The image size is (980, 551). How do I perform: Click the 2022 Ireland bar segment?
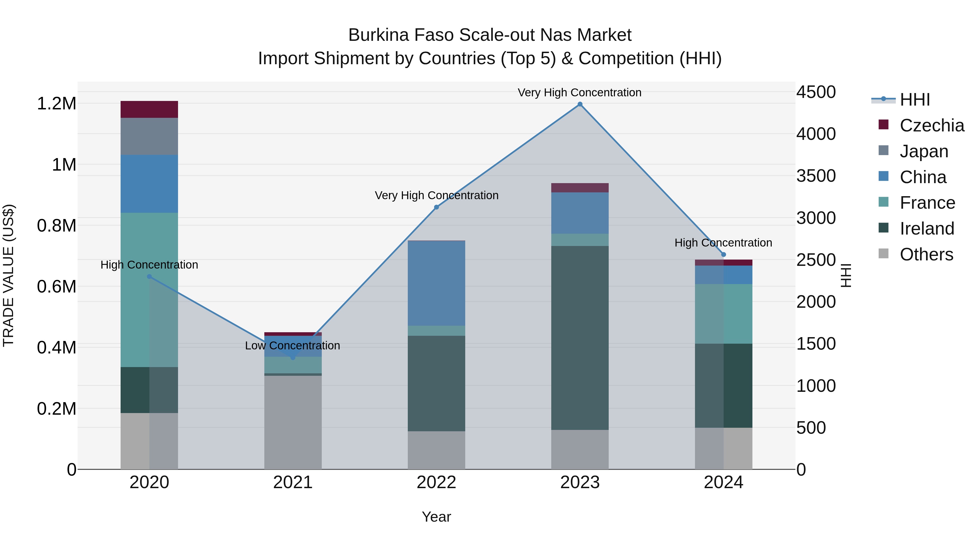(436, 384)
